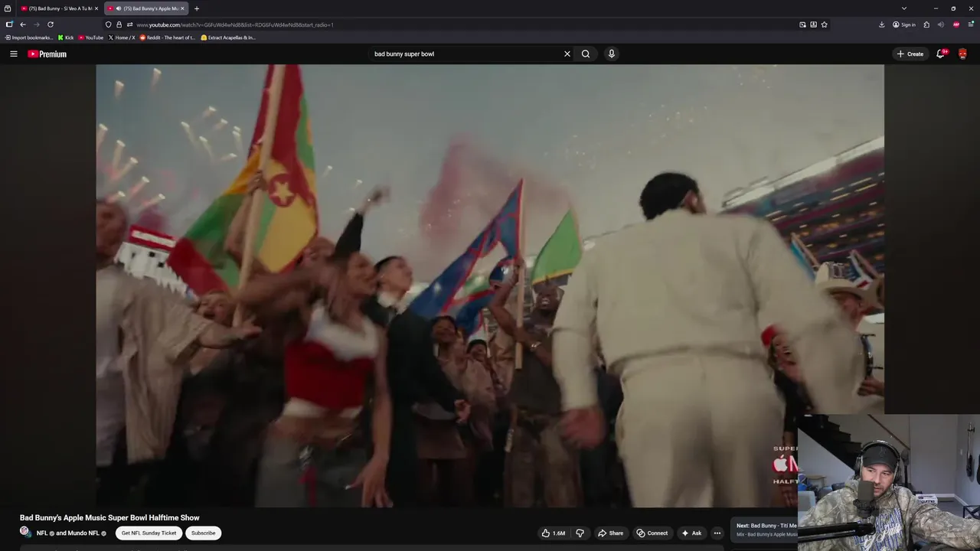
Task: Open the YouTube notifications bell
Action: point(941,54)
